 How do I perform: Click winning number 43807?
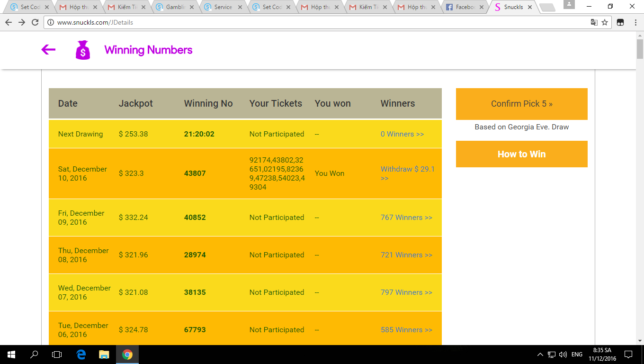tap(195, 173)
